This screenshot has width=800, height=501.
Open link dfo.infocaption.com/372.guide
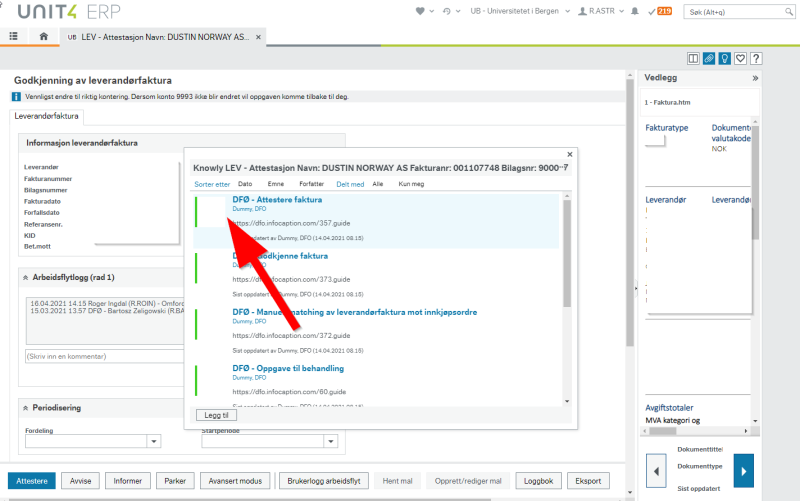coord(291,336)
